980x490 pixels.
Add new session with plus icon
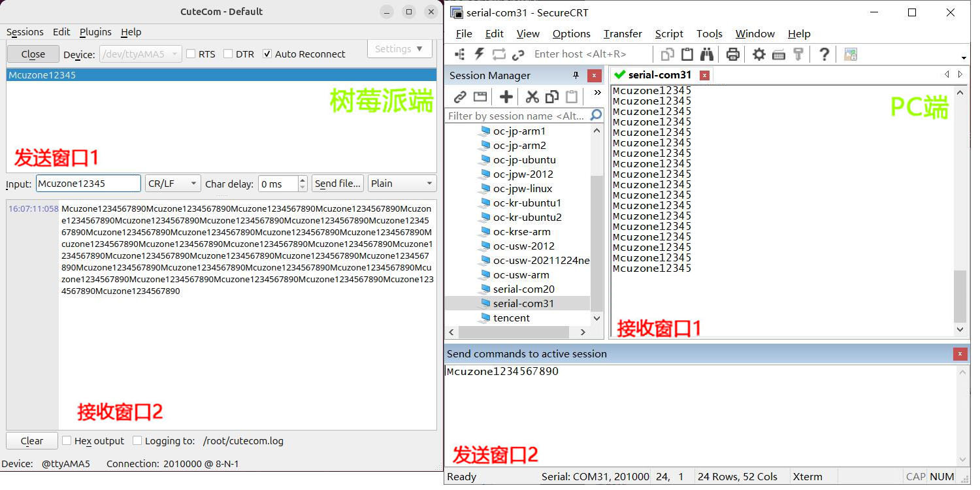[x=506, y=97]
